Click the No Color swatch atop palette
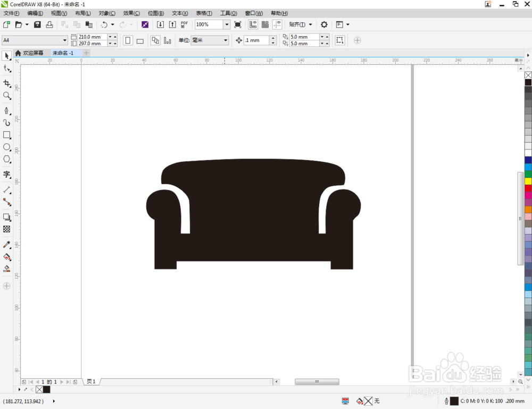This screenshot has width=532, height=409. click(528, 75)
